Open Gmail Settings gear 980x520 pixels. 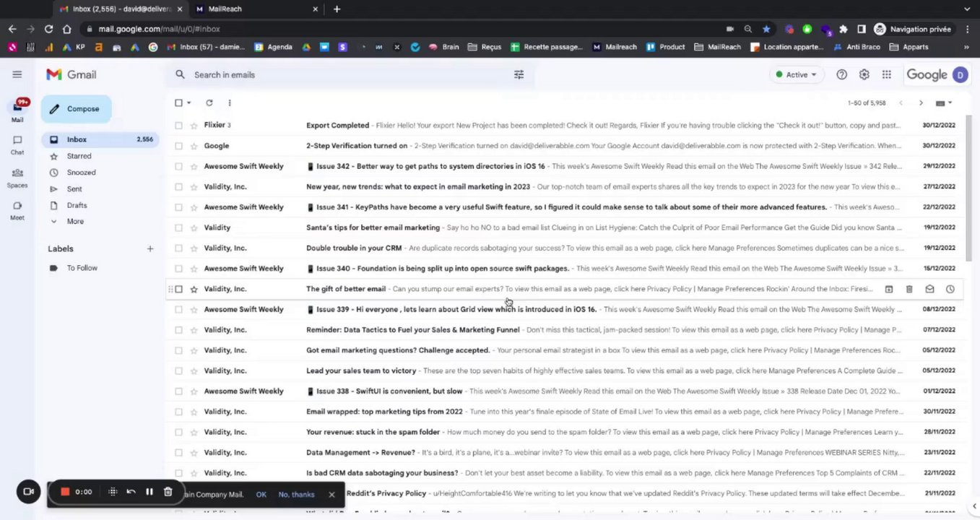pos(864,74)
